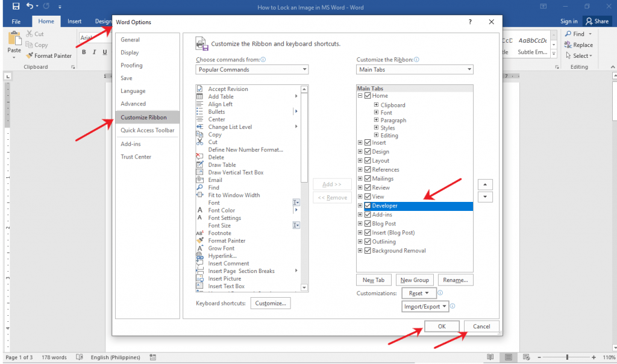The width and height of the screenshot is (617, 364).
Task: Open the File tab in Word
Action: [x=16, y=21]
